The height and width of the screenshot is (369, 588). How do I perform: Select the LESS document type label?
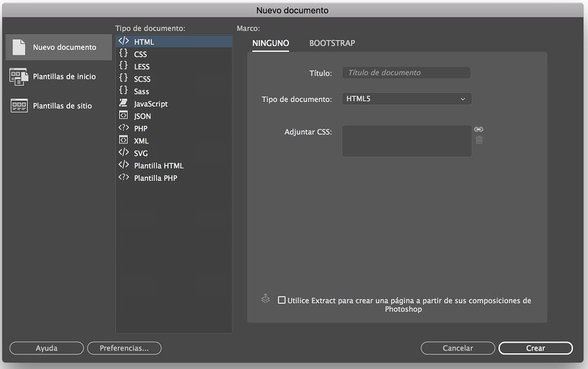pos(142,66)
